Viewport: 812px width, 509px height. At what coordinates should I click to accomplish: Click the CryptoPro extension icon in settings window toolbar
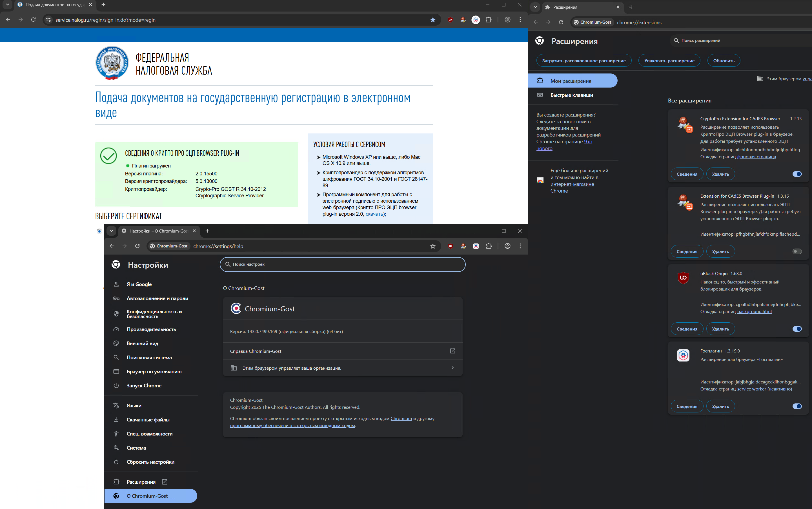click(x=463, y=246)
